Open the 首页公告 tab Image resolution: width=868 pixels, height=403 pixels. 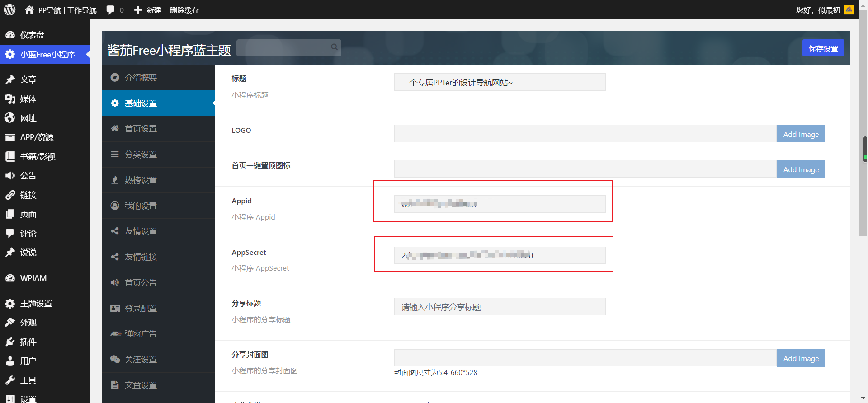point(158,282)
